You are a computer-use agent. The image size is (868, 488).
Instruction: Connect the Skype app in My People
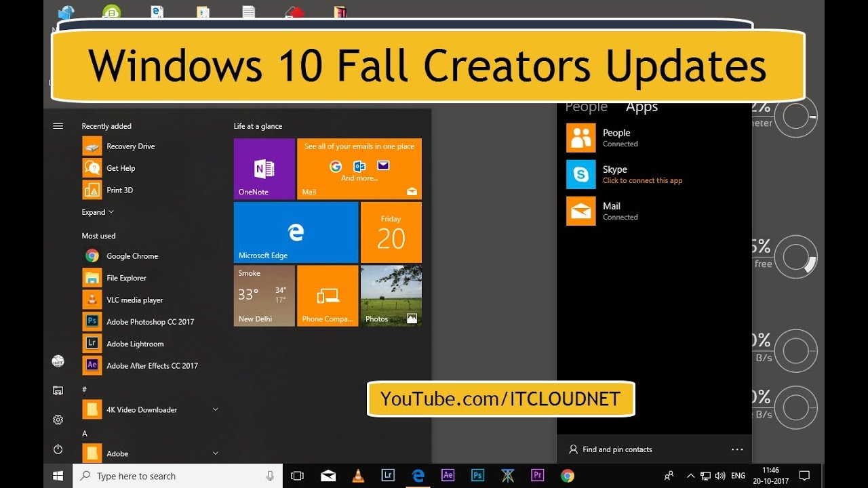click(x=654, y=174)
